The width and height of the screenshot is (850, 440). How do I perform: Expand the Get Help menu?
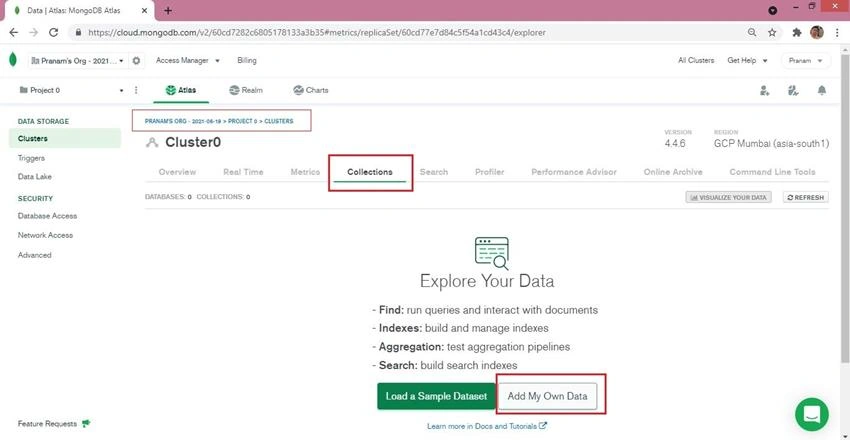pyautogui.click(x=748, y=61)
